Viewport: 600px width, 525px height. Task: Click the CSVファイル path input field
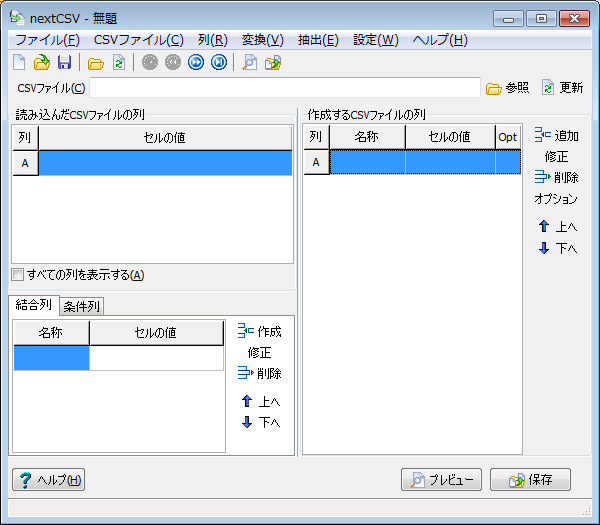[285, 88]
